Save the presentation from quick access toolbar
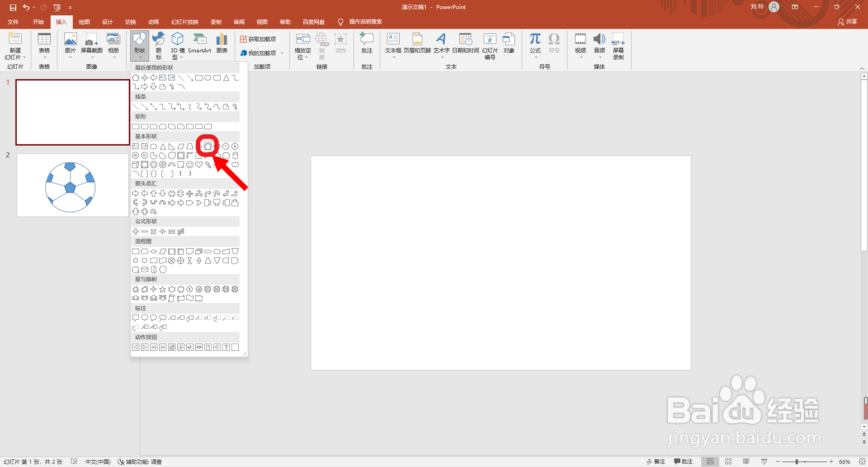This screenshot has width=868, height=467. pyautogui.click(x=13, y=7)
